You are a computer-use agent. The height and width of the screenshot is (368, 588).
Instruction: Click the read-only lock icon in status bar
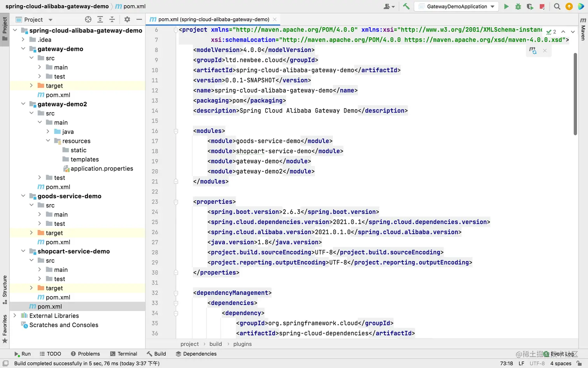tap(579, 363)
